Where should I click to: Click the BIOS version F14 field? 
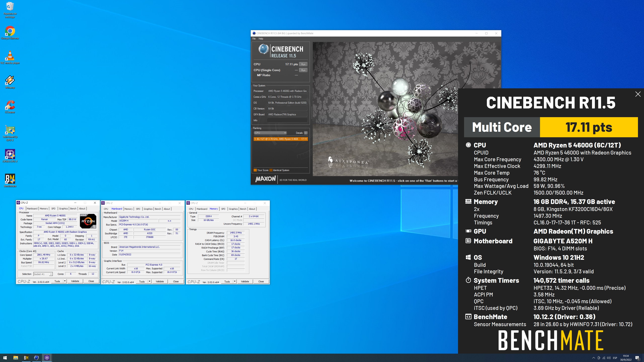click(149, 251)
